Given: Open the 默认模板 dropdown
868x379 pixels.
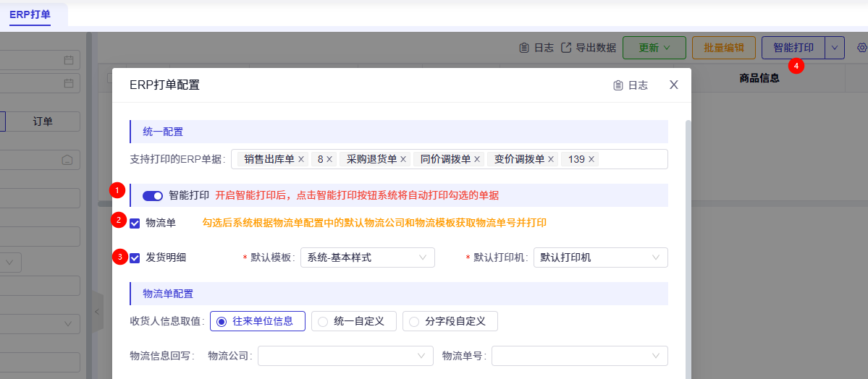Looking at the screenshot, I should click(368, 257).
